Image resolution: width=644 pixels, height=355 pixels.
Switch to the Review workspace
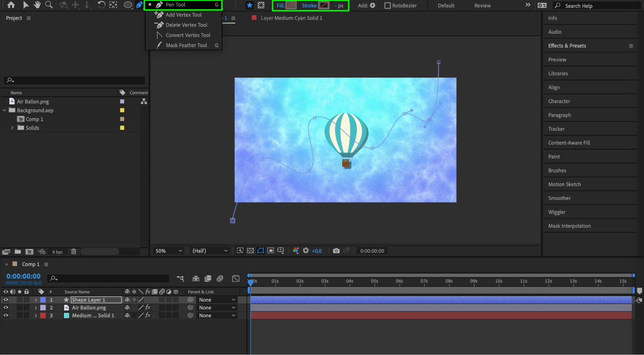tap(482, 5)
